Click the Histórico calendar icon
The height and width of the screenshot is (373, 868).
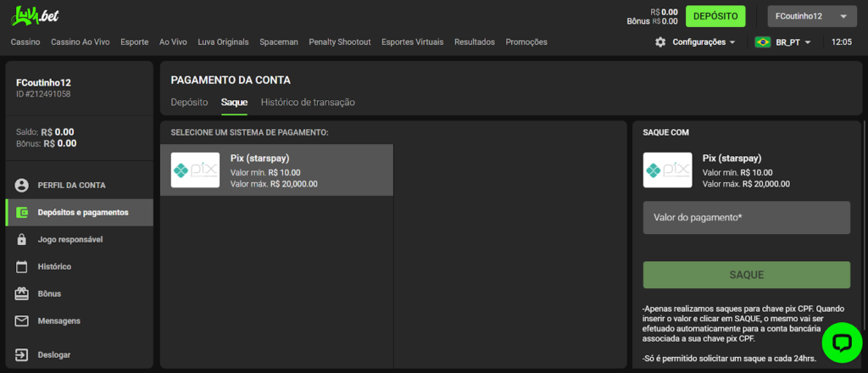pyautogui.click(x=22, y=266)
